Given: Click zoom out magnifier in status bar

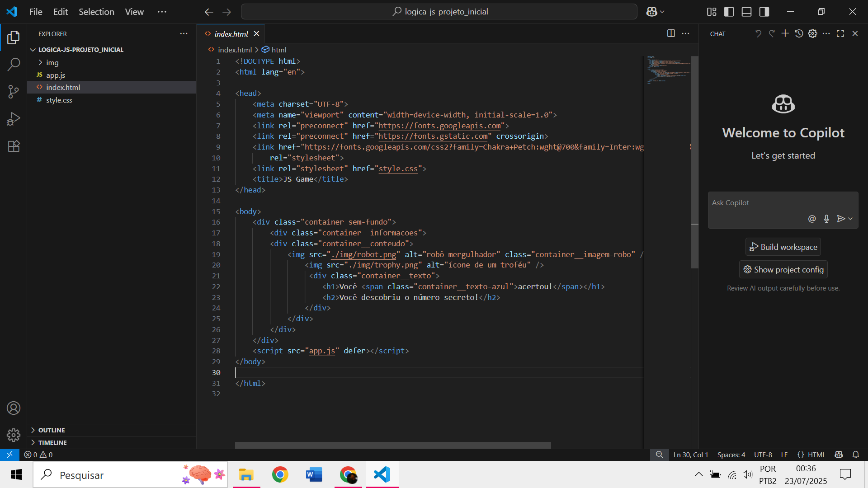Looking at the screenshot, I should (660, 455).
